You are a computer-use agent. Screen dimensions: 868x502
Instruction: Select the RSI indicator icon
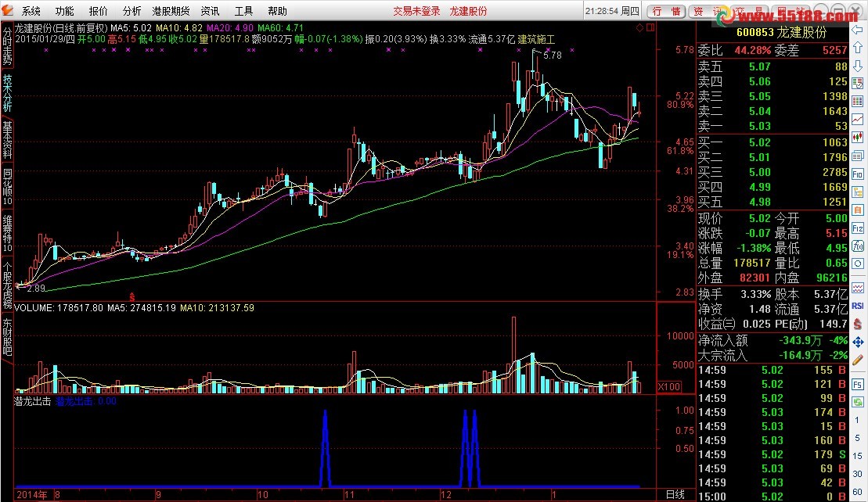pos(858,306)
